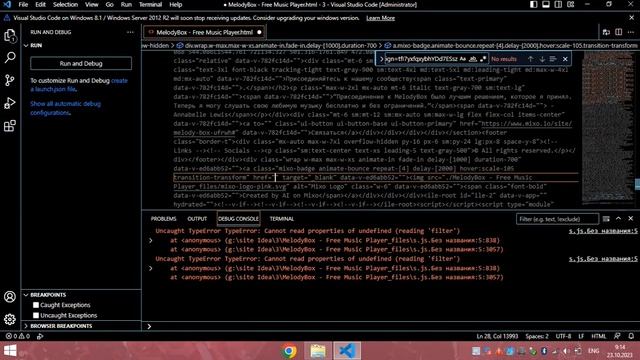640x360 pixels.
Task: Open Google Chrome from the taskbar
Action: point(289,351)
